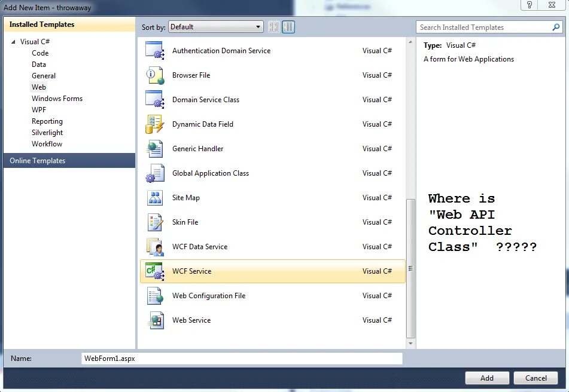Image resolution: width=569 pixels, height=392 pixels.
Task: Select the Web Service label
Action: [191, 320]
